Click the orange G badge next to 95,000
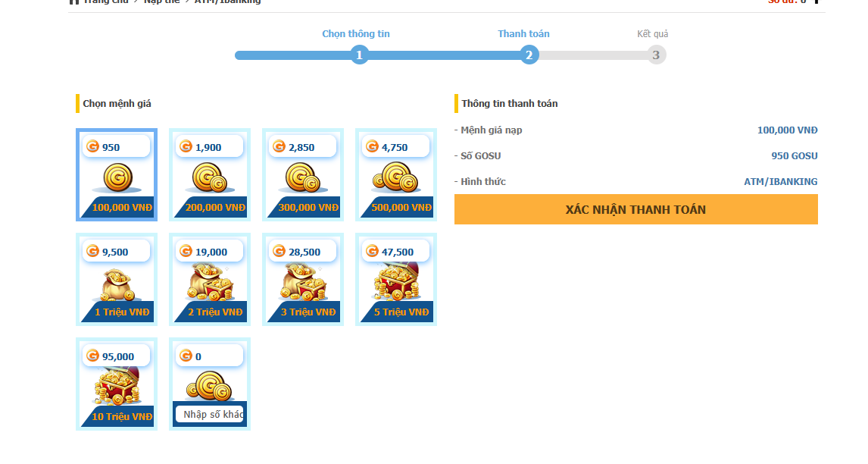Viewport: 868px width, 464px height. pyautogui.click(x=93, y=356)
